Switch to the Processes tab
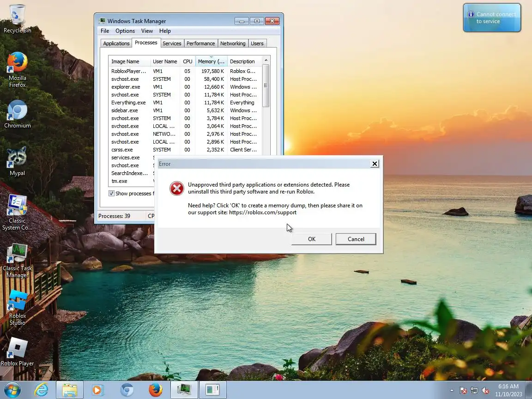532x399 pixels. click(146, 43)
